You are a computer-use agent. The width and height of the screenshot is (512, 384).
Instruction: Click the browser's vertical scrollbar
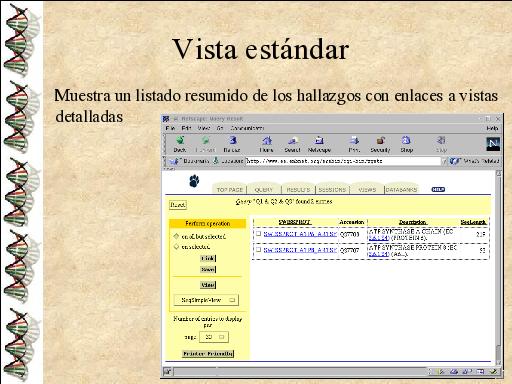point(499,267)
